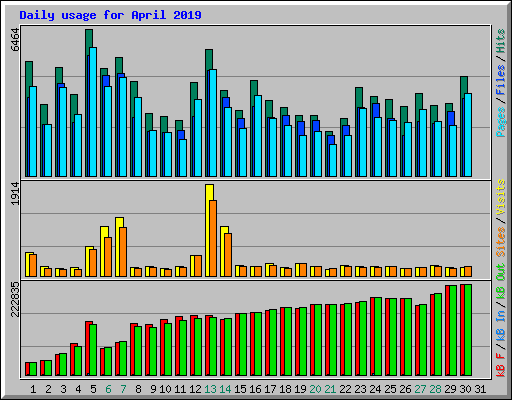Click the cyan pages bar for day 5
The width and height of the screenshot is (512, 400).
(93, 112)
